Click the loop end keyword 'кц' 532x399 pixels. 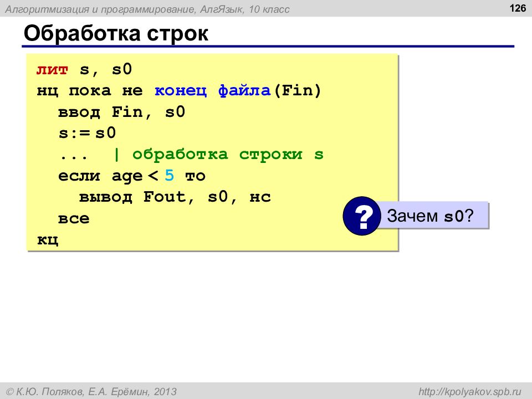(48, 239)
